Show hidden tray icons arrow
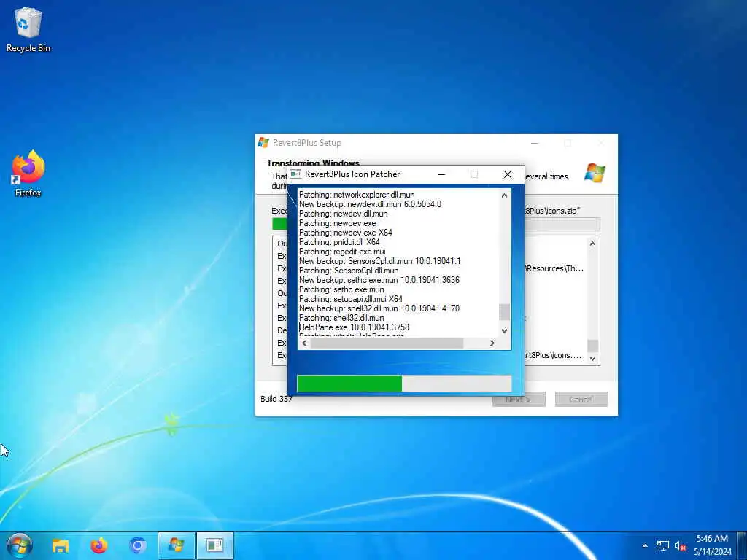 [x=645, y=545]
